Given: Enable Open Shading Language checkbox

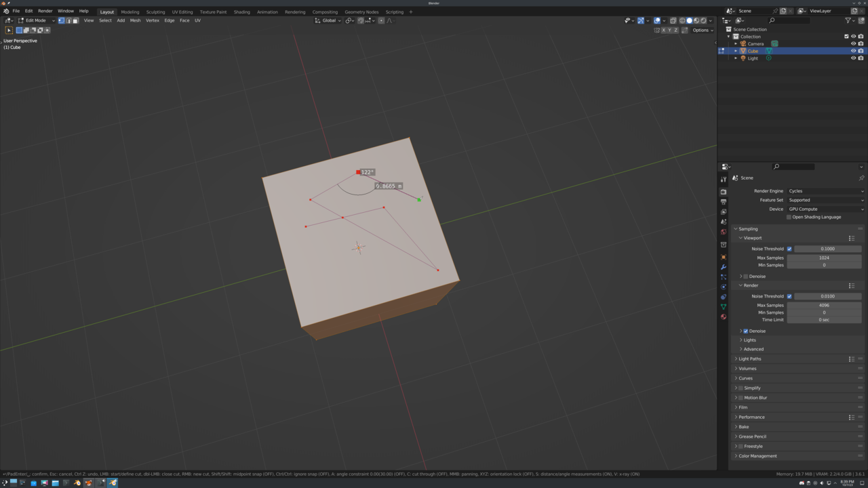Looking at the screenshot, I should click(789, 218).
